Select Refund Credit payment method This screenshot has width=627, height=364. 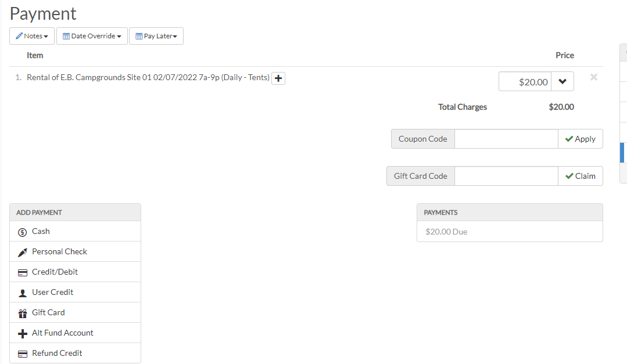click(x=75, y=353)
